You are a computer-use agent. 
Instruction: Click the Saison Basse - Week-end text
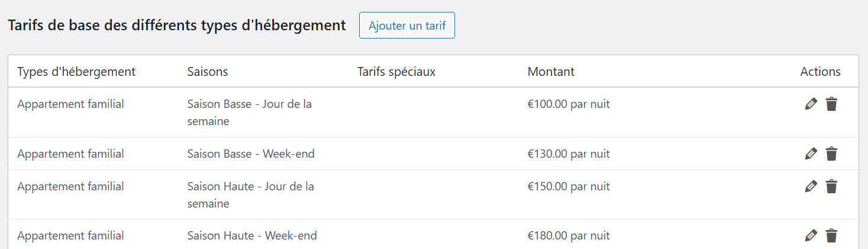point(250,154)
